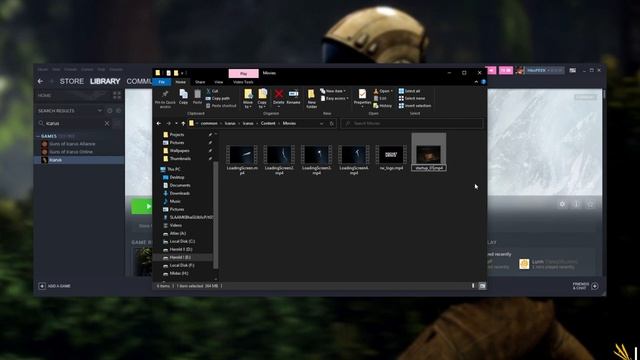Click ADD A GAME in Steam
640x360 pixels.
click(x=55, y=286)
